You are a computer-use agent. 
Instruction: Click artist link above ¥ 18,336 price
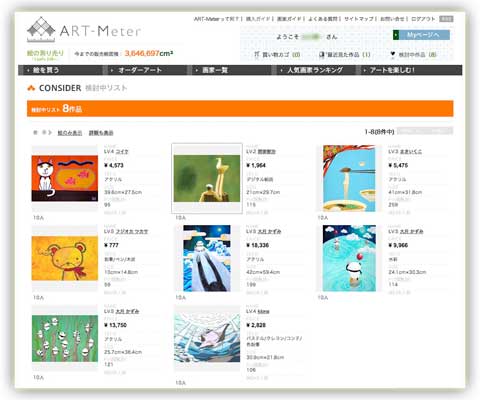(x=269, y=231)
